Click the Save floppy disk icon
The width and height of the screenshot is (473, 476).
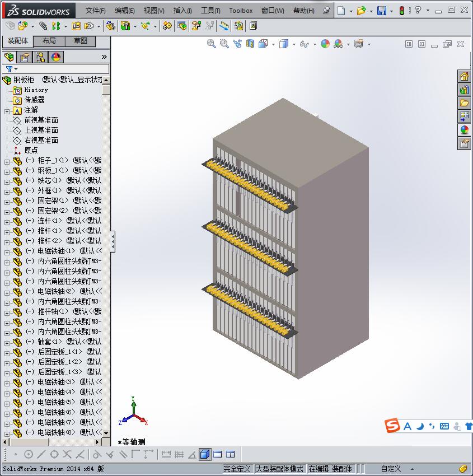coord(381,11)
